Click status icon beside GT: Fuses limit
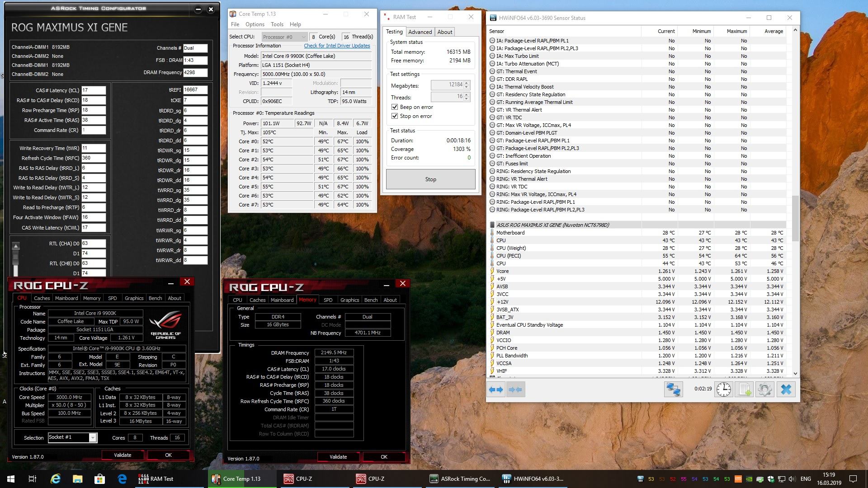The width and height of the screenshot is (868, 488). point(492,164)
